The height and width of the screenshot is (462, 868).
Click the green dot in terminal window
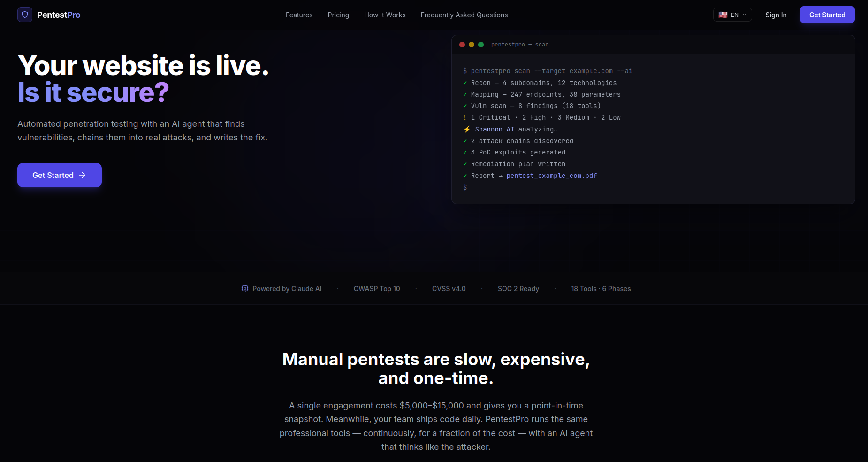481,45
